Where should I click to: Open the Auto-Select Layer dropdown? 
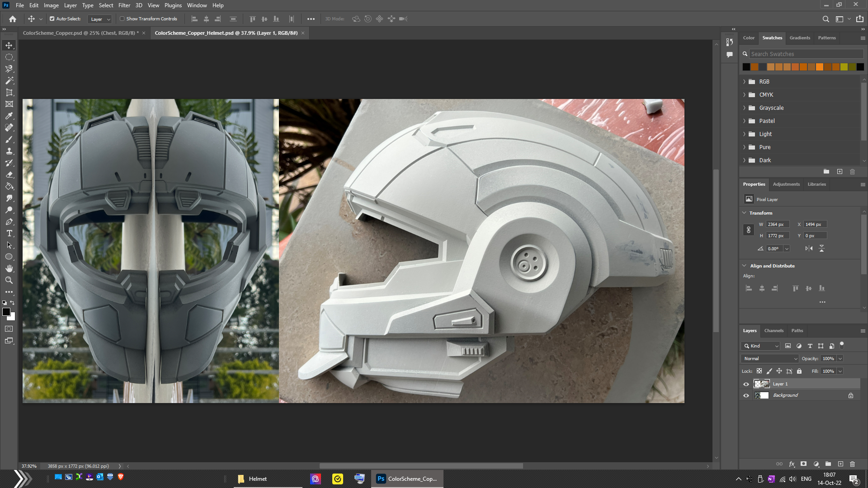click(x=100, y=19)
